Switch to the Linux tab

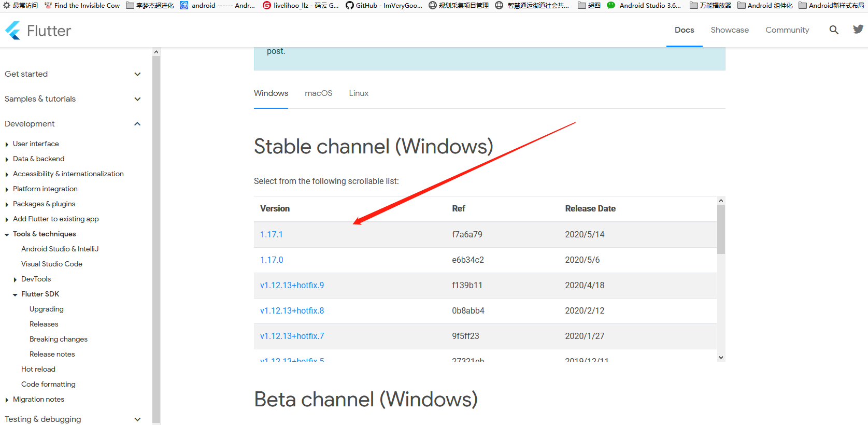pyautogui.click(x=359, y=93)
